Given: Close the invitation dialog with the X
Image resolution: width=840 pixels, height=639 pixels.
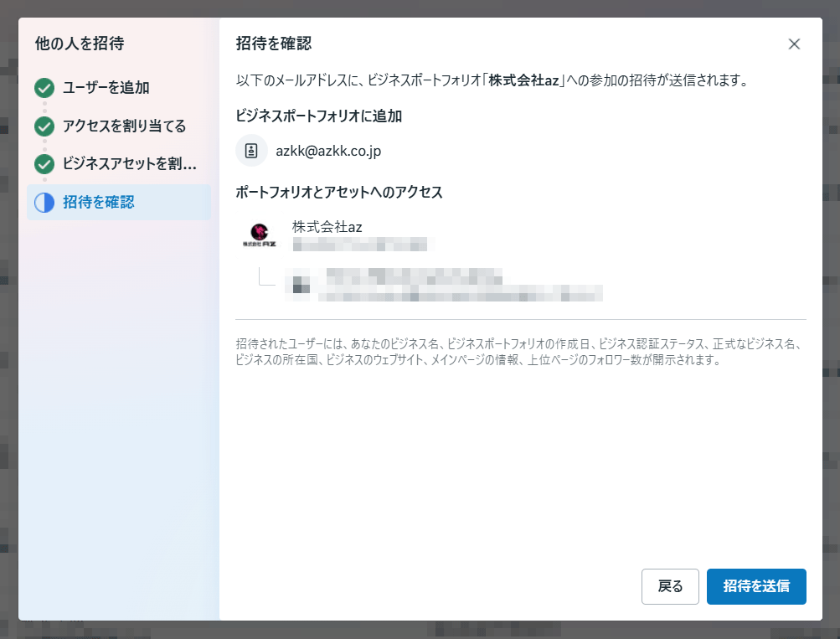Looking at the screenshot, I should pos(794,44).
